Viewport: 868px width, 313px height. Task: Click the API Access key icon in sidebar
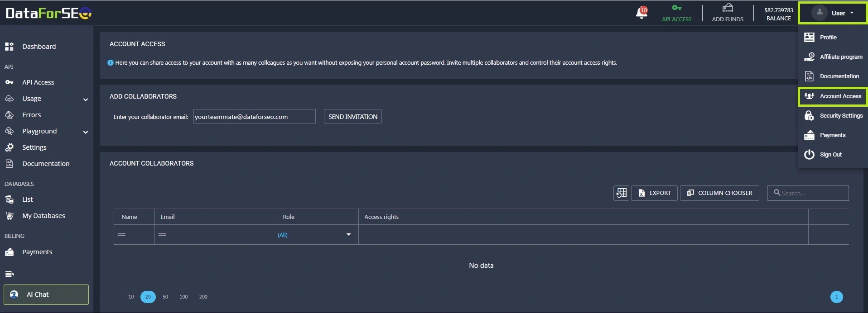[9, 82]
